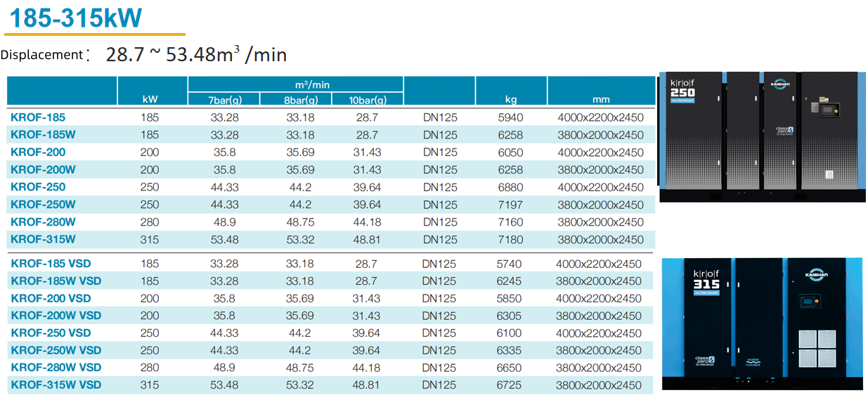Click the class zero badge on the KROF 250 compressor
The image size is (868, 400).
(x=783, y=130)
